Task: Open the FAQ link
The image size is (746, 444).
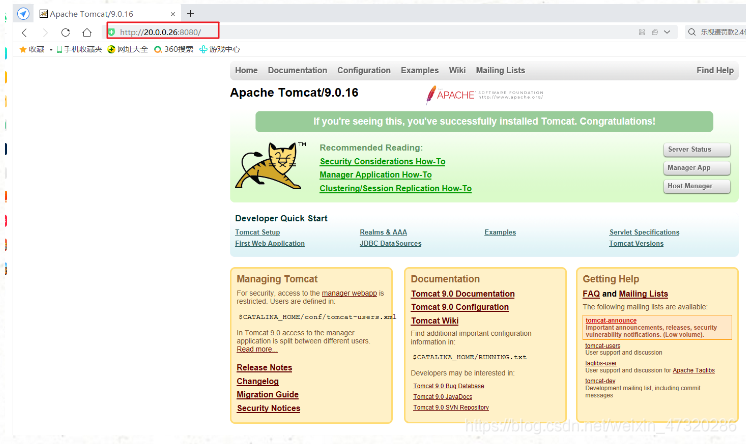Action: pyautogui.click(x=591, y=294)
